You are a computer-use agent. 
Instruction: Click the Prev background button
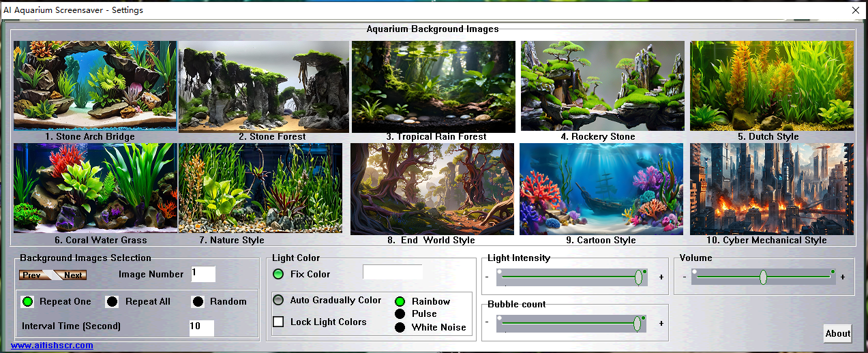pyautogui.click(x=33, y=275)
